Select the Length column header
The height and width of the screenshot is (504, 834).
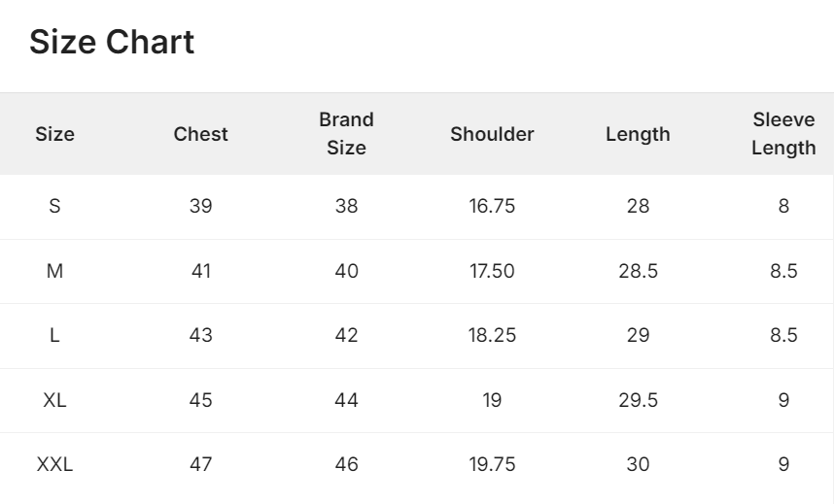click(x=638, y=134)
